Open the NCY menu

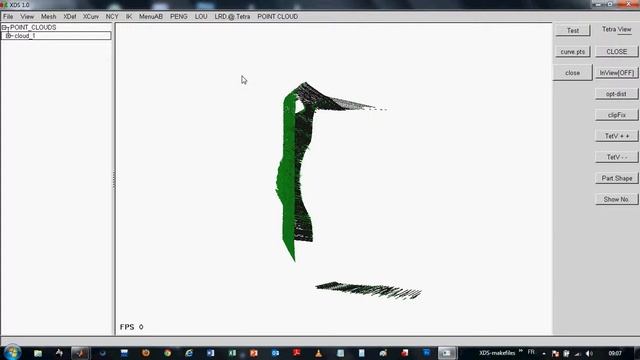click(x=112, y=17)
